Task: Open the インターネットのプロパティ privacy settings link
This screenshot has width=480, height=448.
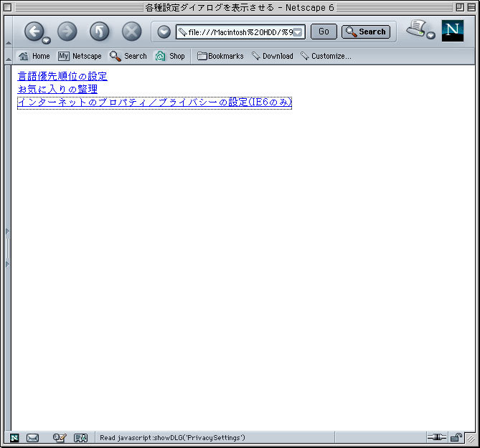Action: pos(154,102)
